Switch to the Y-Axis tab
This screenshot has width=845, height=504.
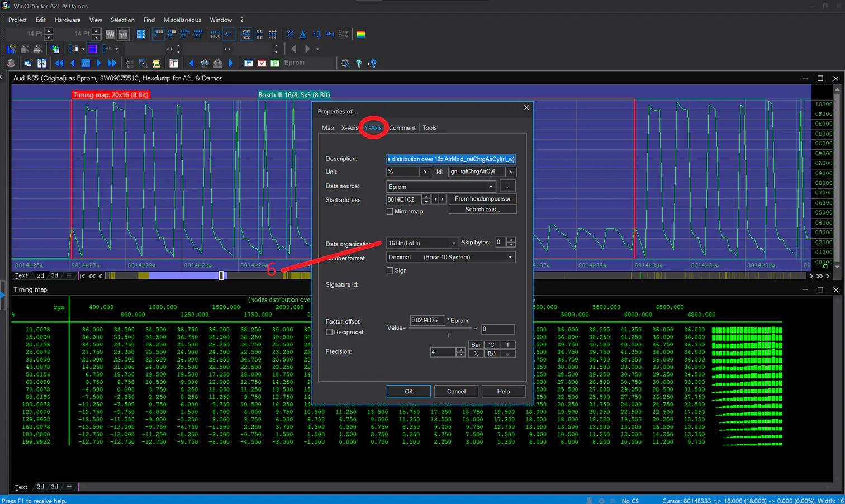click(373, 127)
